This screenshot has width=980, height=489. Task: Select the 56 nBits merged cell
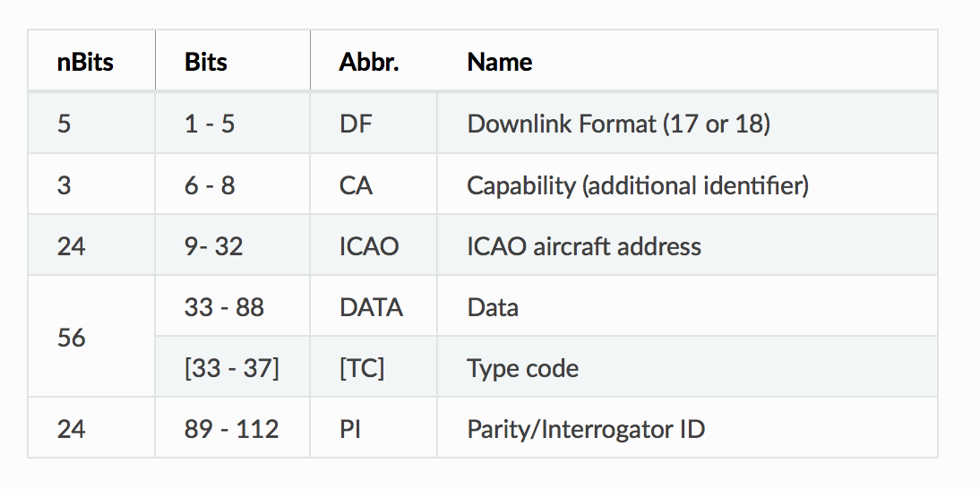[x=72, y=338]
